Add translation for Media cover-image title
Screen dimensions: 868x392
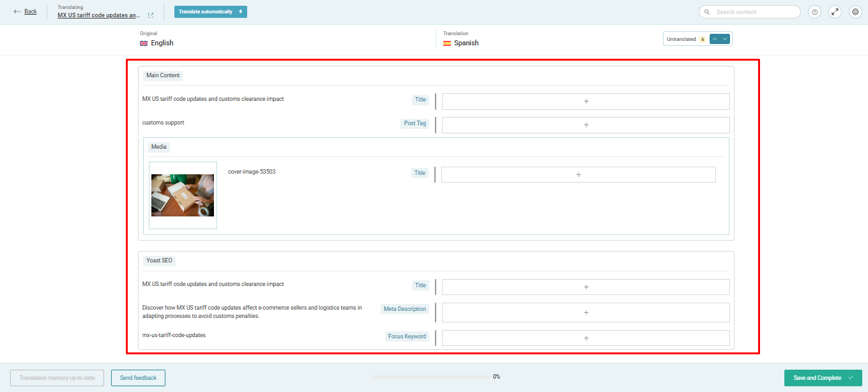tap(578, 175)
